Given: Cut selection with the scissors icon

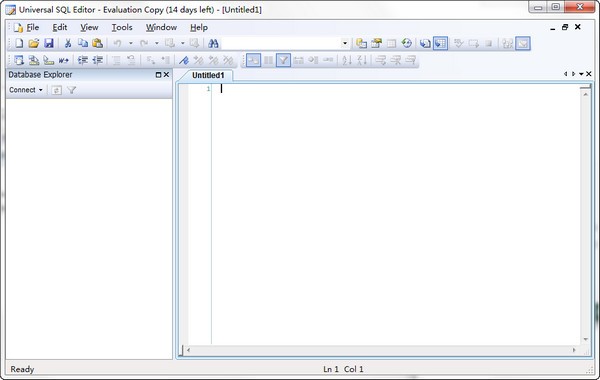Looking at the screenshot, I should 68,43.
